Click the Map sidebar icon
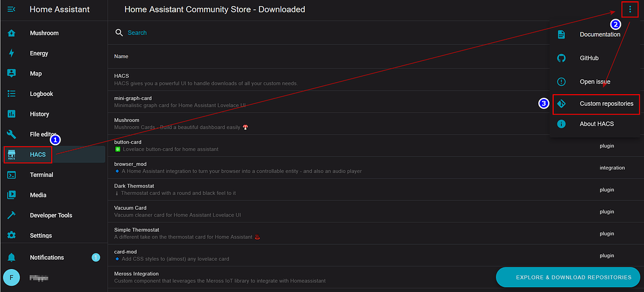The height and width of the screenshot is (292, 644). click(x=11, y=73)
